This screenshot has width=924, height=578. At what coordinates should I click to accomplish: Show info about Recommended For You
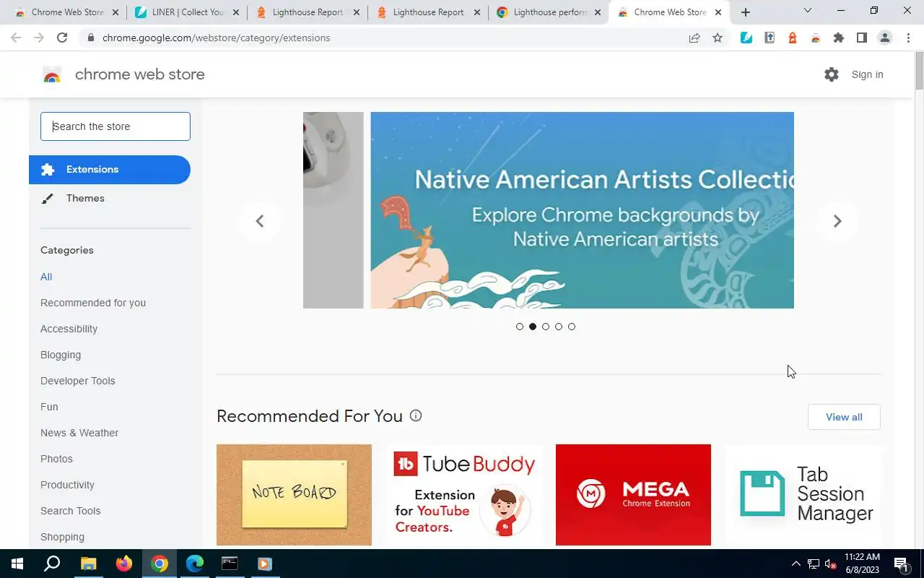416,415
